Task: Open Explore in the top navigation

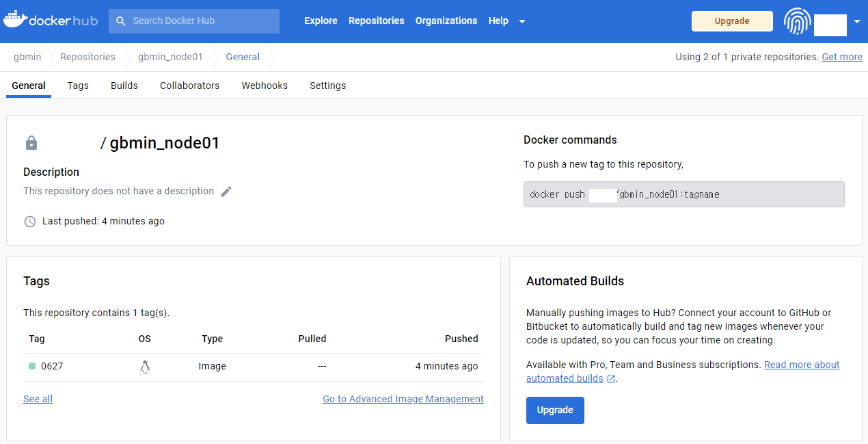Action: pyautogui.click(x=321, y=21)
